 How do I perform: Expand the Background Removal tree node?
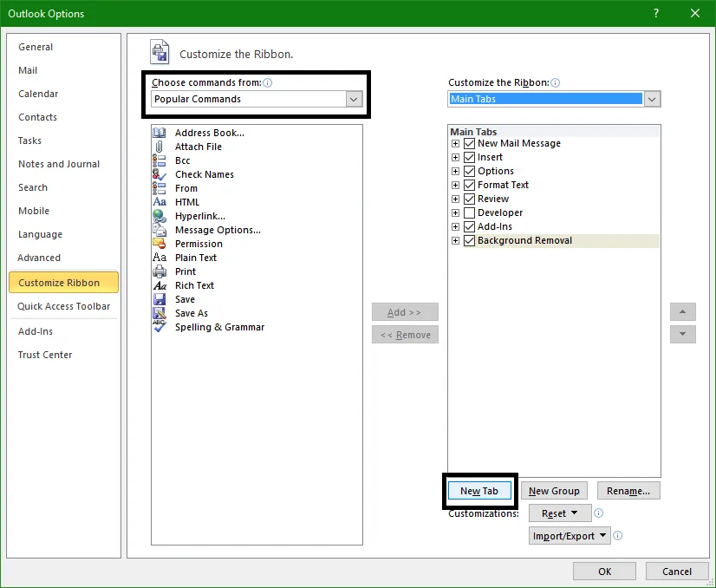(455, 240)
